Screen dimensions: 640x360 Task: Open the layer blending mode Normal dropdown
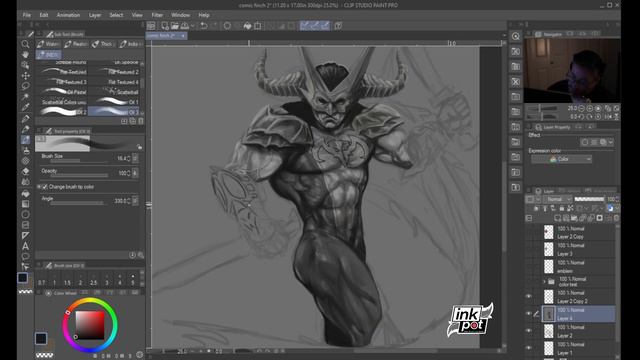(x=557, y=199)
